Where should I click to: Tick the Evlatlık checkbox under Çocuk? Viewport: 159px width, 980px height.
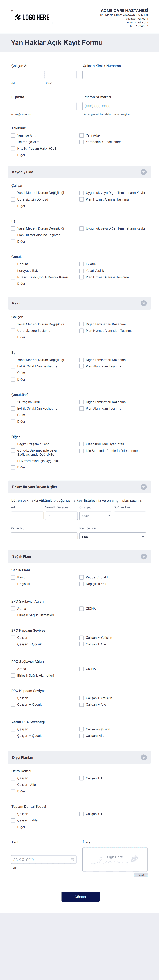pos(82,264)
